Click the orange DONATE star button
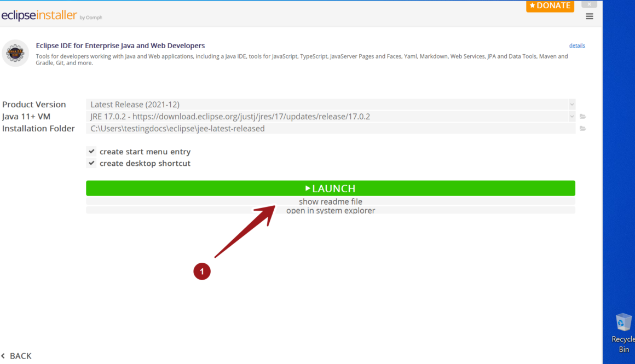635x364 pixels. 550,5
